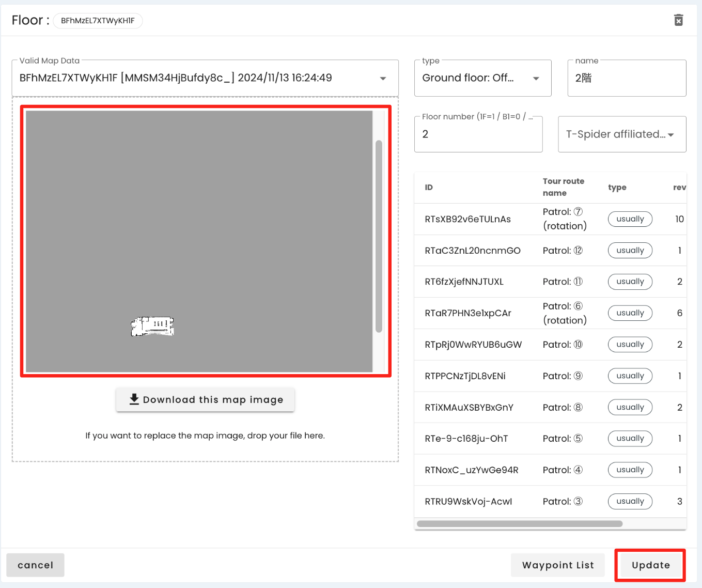Select route row RTaC3ZnL20ncnmGO
702x588 pixels.
[x=550, y=251]
